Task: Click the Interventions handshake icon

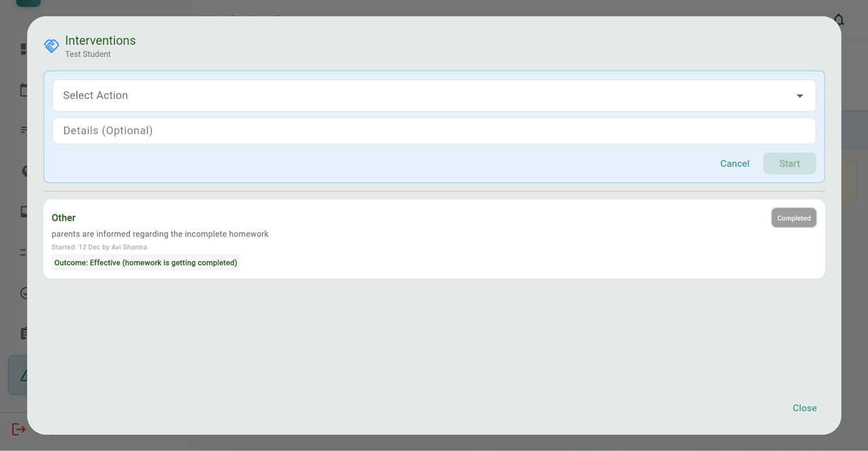Action: pos(52,46)
